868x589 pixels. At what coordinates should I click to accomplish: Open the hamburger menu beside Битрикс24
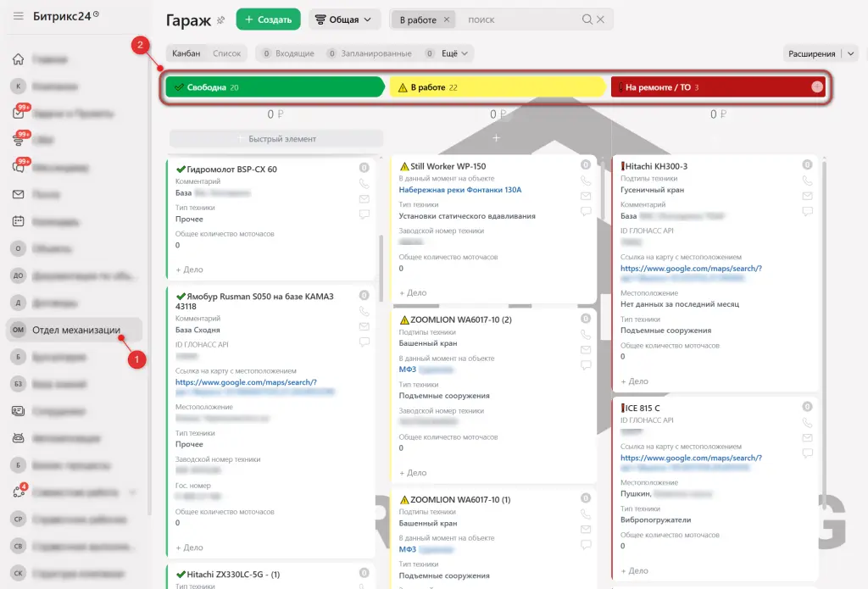pyautogui.click(x=19, y=16)
